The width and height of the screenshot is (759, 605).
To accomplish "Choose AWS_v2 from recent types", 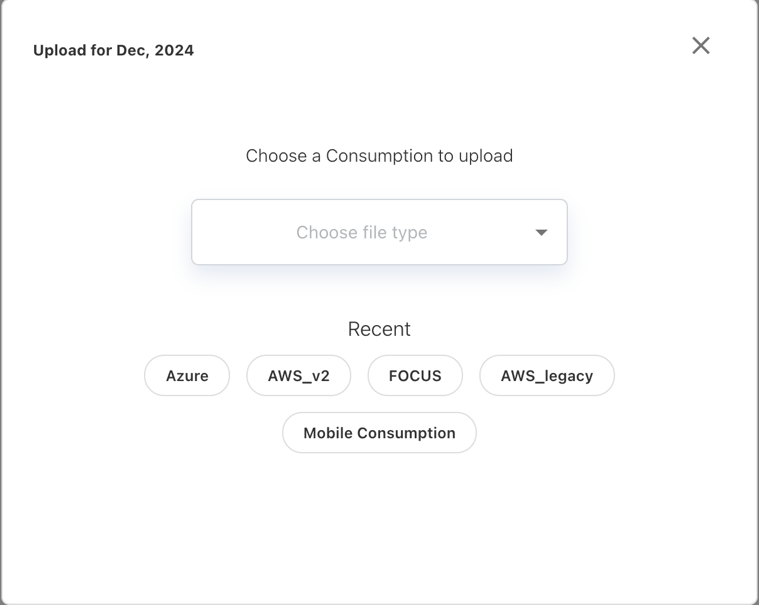I will [x=299, y=376].
